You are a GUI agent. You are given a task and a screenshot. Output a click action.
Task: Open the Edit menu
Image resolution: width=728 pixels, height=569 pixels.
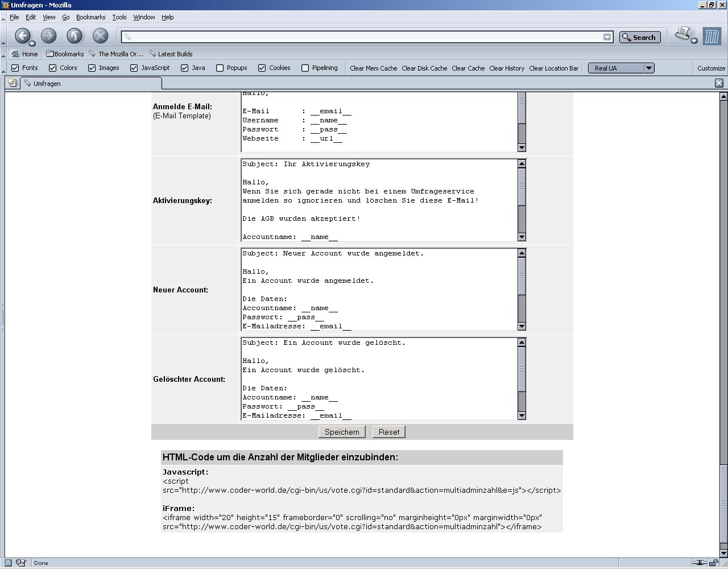(x=31, y=17)
